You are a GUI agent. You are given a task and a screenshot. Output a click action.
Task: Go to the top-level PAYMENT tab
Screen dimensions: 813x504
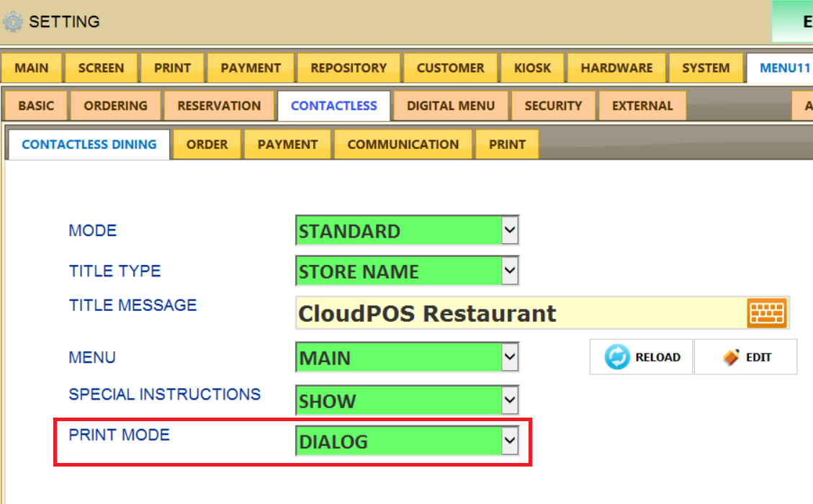251,68
